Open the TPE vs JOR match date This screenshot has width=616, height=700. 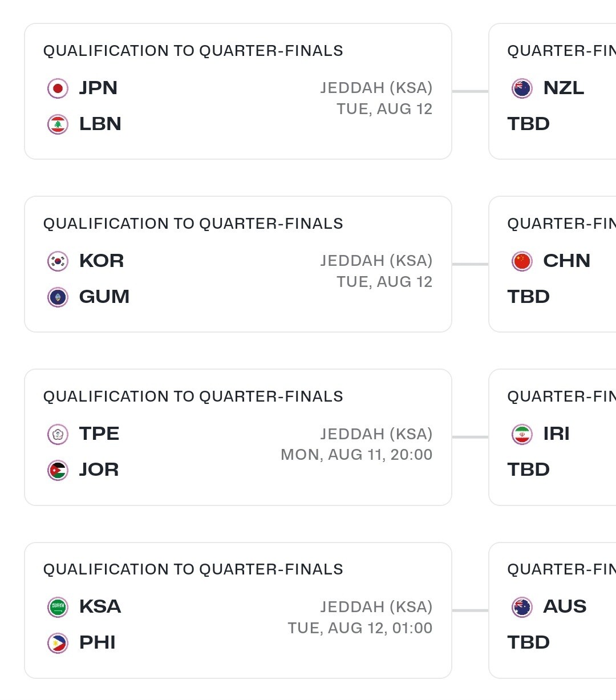[x=356, y=455]
